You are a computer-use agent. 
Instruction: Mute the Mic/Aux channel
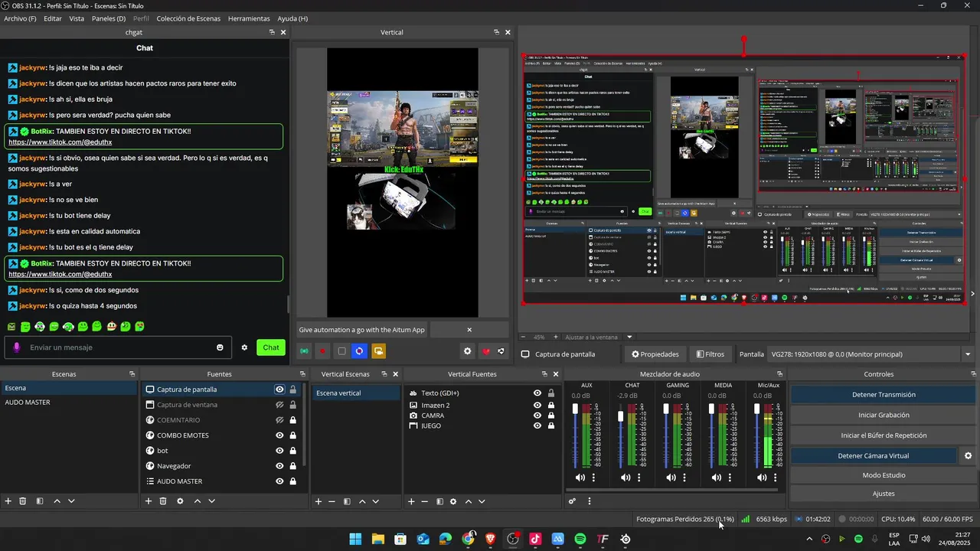(x=762, y=478)
